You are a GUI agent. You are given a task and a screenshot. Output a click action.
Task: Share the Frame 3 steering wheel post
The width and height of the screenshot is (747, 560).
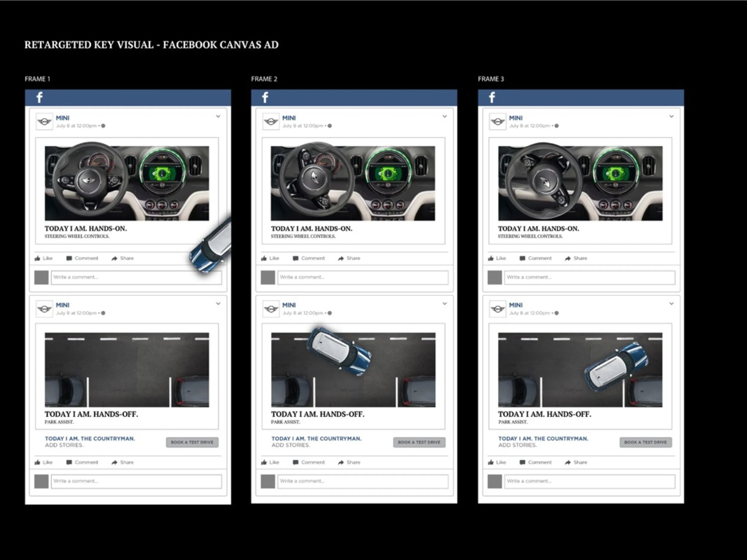(x=576, y=258)
